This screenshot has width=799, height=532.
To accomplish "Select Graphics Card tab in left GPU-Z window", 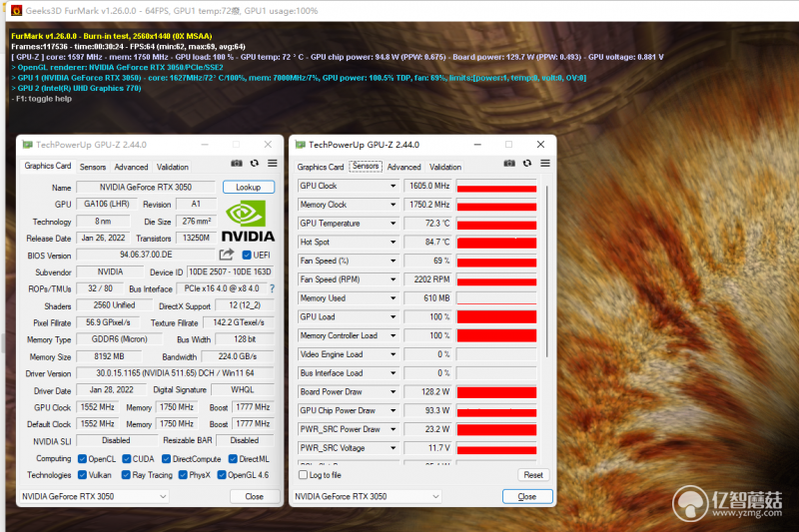I will [x=48, y=166].
